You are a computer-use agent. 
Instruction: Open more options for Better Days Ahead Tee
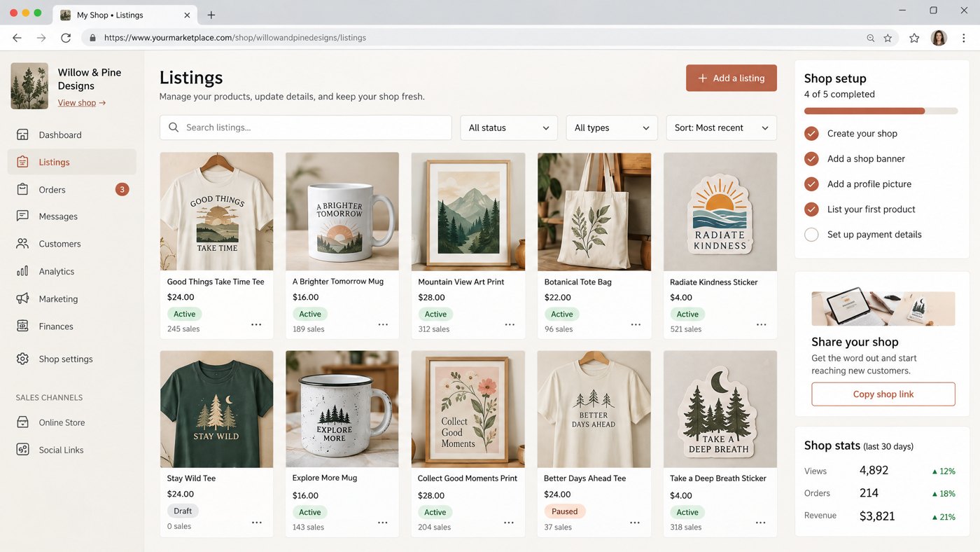point(635,523)
